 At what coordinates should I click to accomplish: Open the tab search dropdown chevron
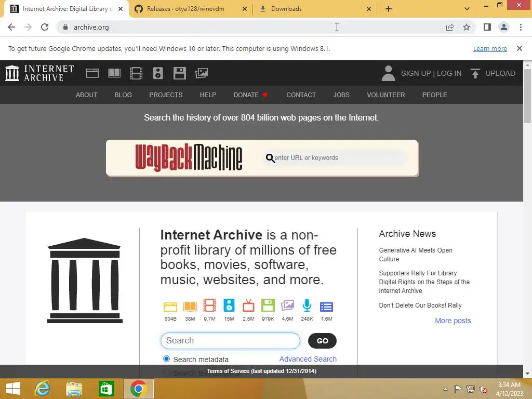(467, 9)
